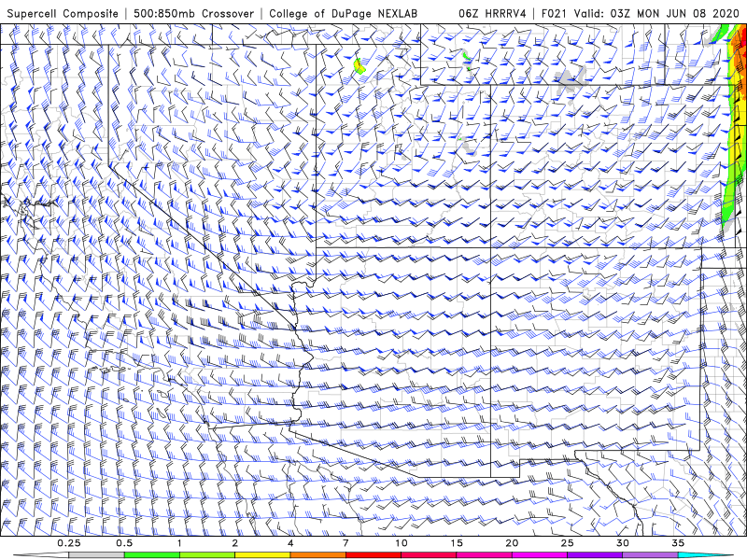This screenshot has height=560, width=747.
Task: Click the purple 25–30 color bar segment
Action: 595,555
